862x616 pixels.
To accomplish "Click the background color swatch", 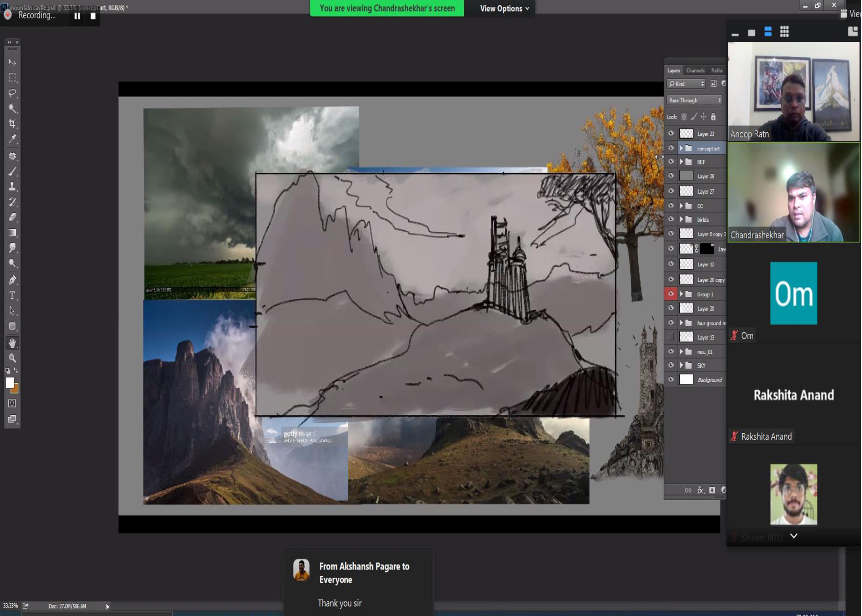I will tap(15, 389).
